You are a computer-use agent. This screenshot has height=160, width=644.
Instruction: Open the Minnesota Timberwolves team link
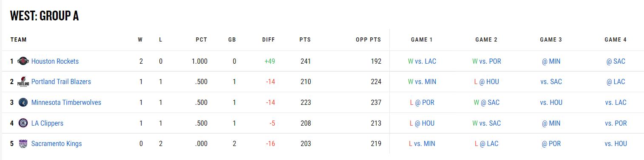(x=66, y=102)
